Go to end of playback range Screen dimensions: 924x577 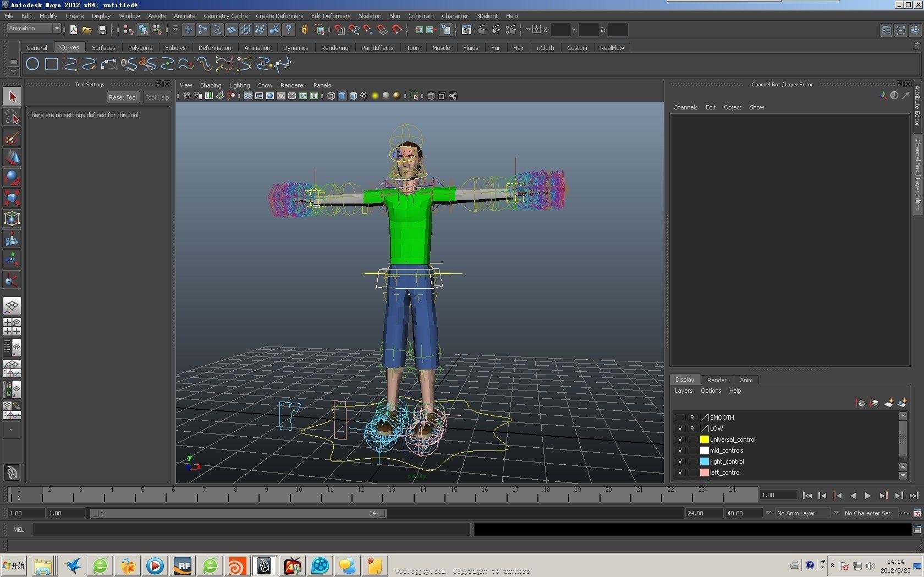914,496
